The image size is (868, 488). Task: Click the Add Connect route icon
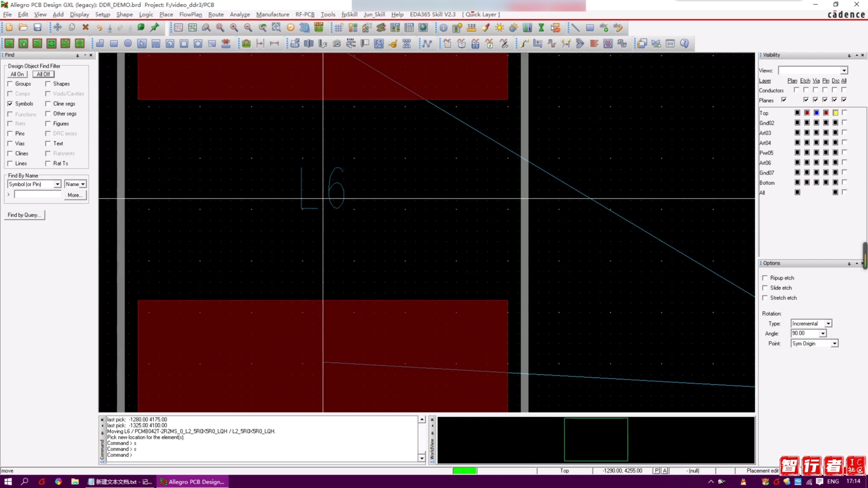tap(524, 43)
